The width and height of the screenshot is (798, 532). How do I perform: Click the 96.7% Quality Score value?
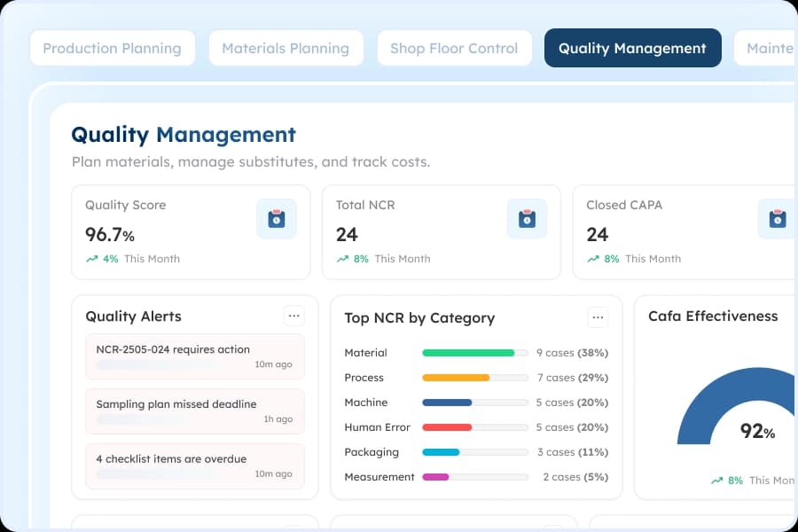point(109,235)
